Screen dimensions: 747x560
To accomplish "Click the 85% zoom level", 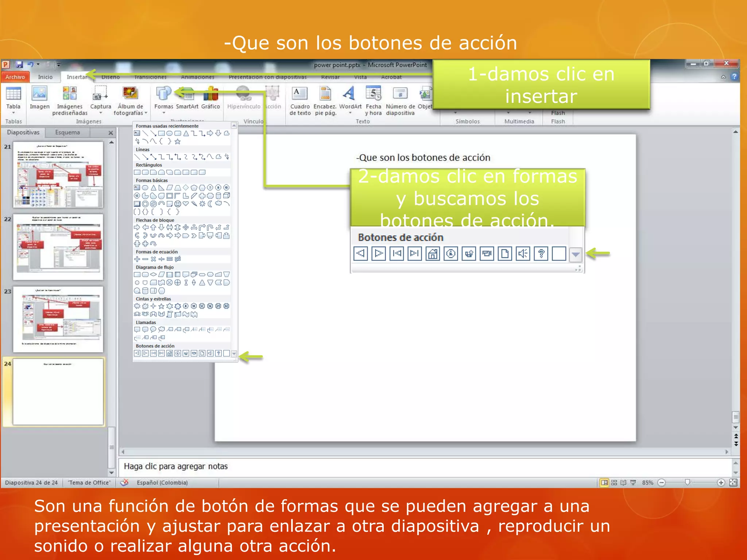I will (x=647, y=482).
